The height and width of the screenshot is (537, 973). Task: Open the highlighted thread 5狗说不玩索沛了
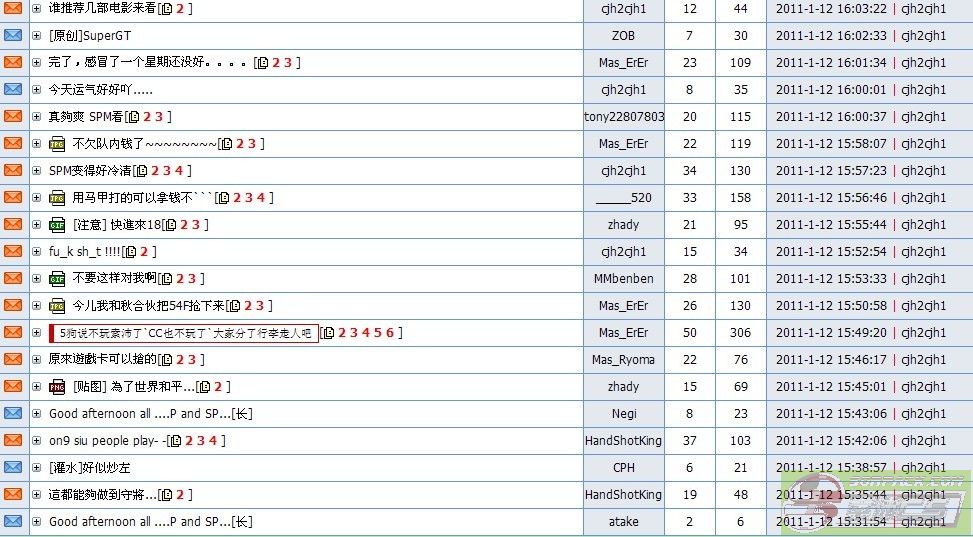(185, 333)
